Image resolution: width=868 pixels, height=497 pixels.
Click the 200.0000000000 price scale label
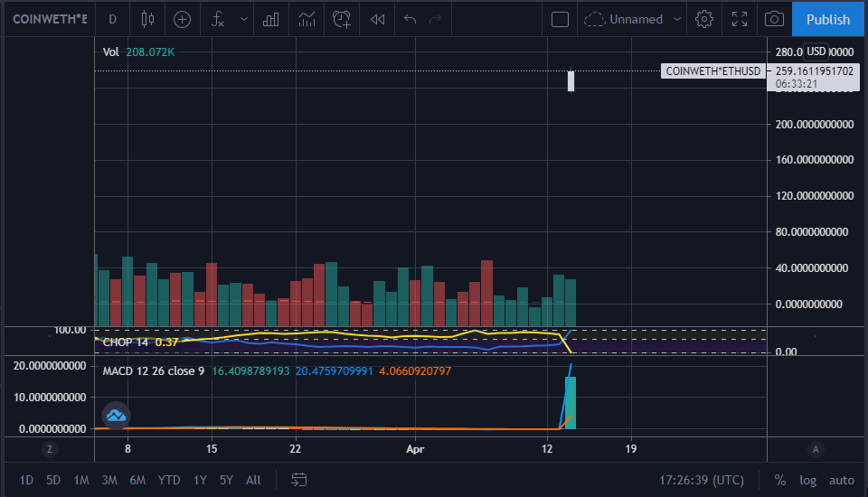pyautogui.click(x=815, y=124)
